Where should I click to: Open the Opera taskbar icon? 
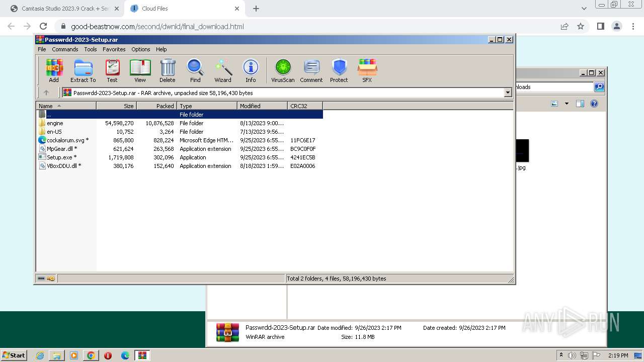(108, 355)
